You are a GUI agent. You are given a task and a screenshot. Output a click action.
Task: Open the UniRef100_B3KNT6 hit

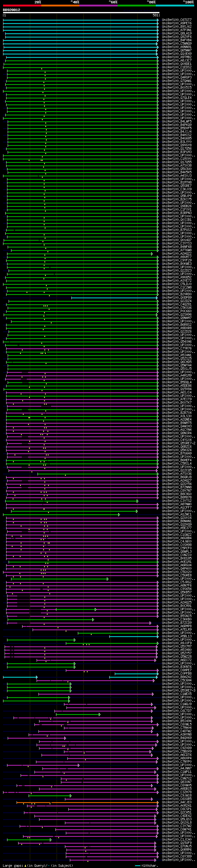click(176, 667)
